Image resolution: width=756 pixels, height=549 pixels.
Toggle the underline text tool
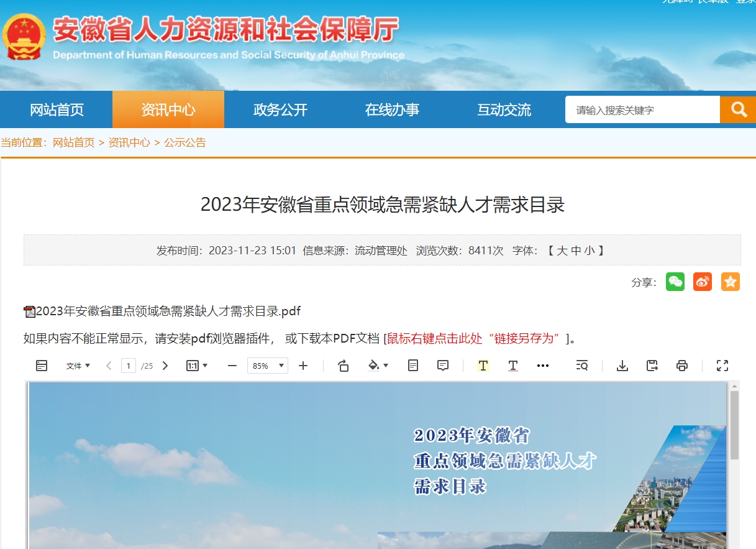click(x=512, y=366)
